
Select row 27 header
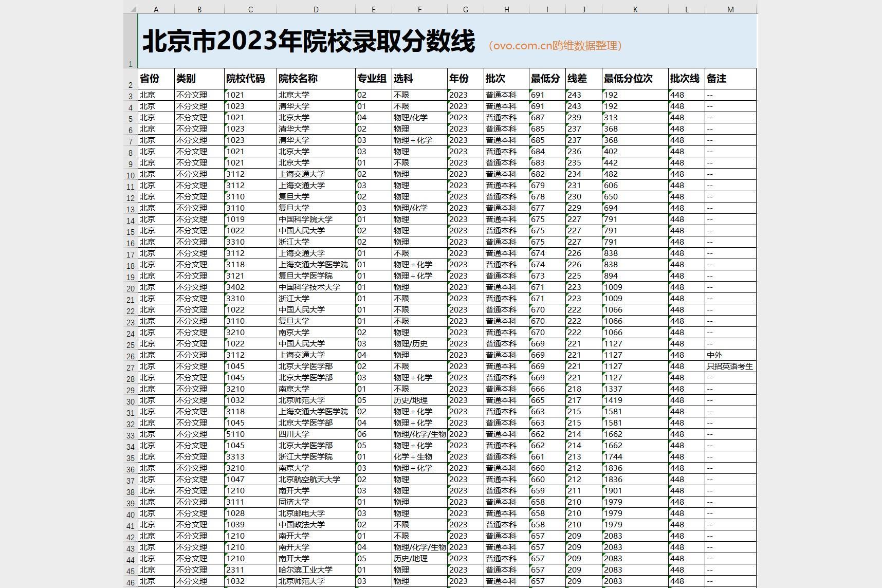[x=131, y=367]
